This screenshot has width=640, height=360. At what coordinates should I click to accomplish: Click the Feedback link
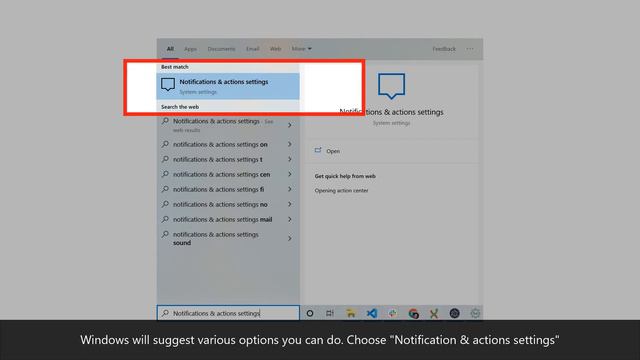tap(444, 49)
